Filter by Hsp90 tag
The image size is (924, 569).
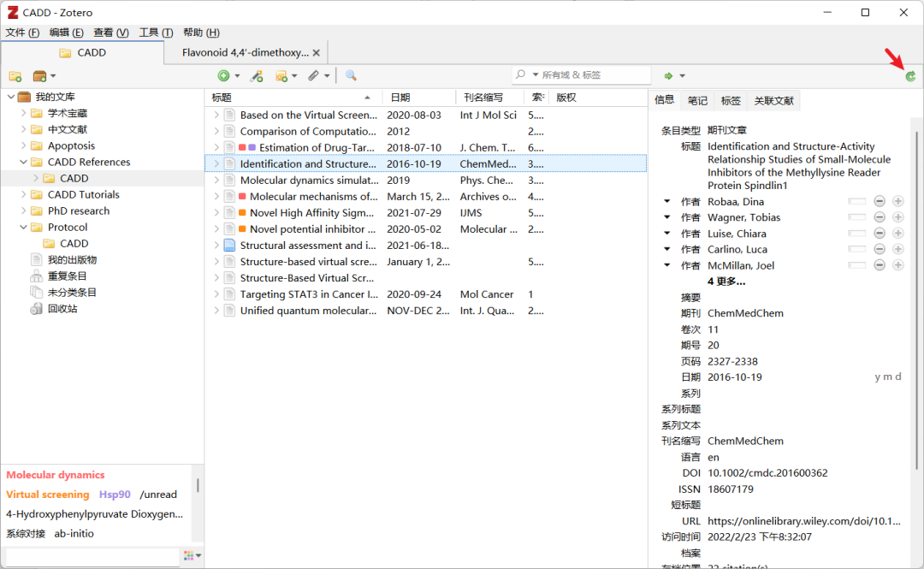click(x=115, y=494)
